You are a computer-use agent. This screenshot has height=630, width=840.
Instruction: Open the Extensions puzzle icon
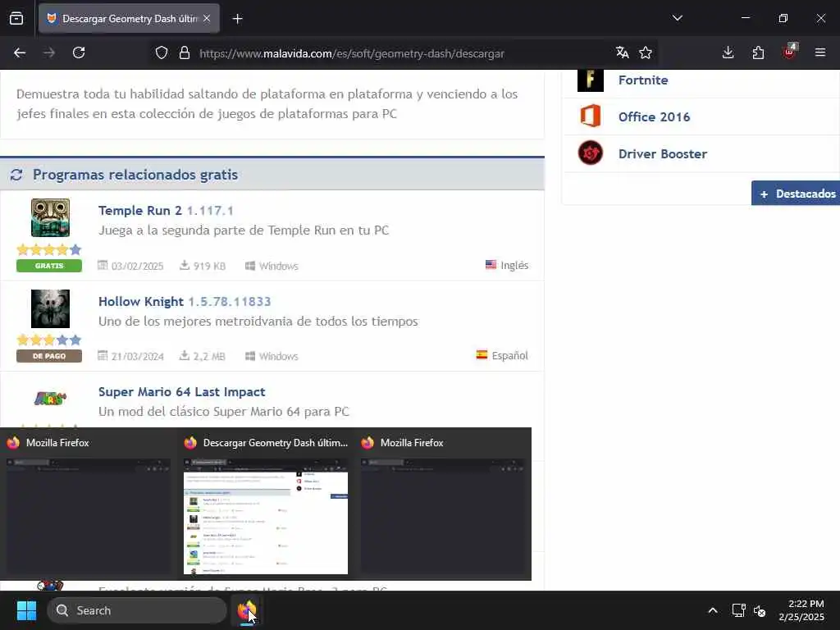(758, 52)
